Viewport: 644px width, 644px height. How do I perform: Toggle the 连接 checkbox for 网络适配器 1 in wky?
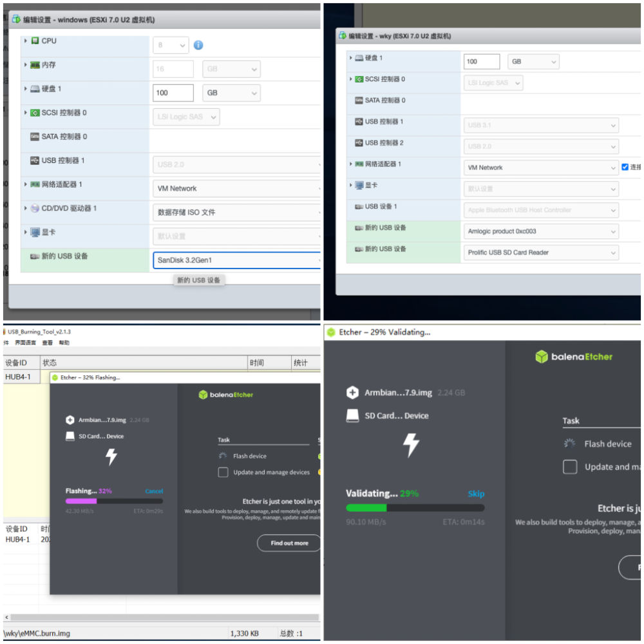pos(625,167)
